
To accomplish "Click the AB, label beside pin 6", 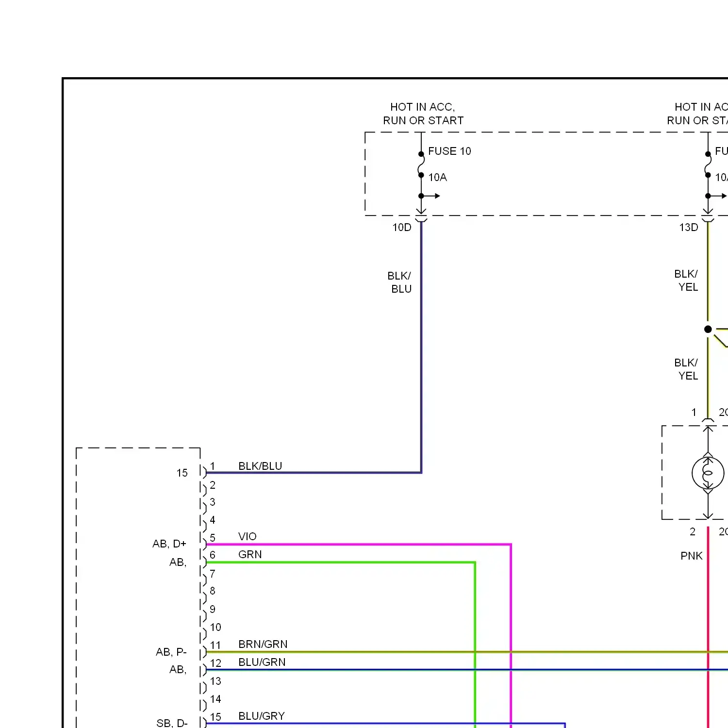I will [x=178, y=562].
